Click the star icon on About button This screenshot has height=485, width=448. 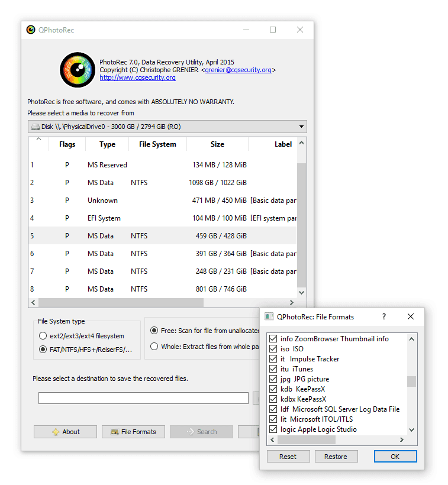(x=56, y=432)
